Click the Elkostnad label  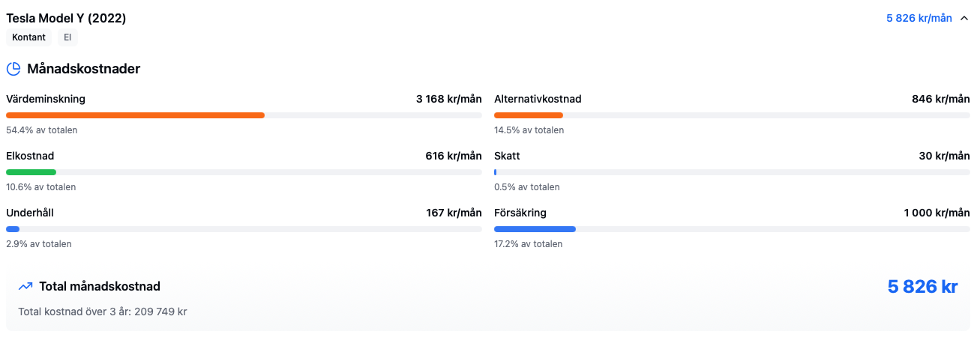30,156
